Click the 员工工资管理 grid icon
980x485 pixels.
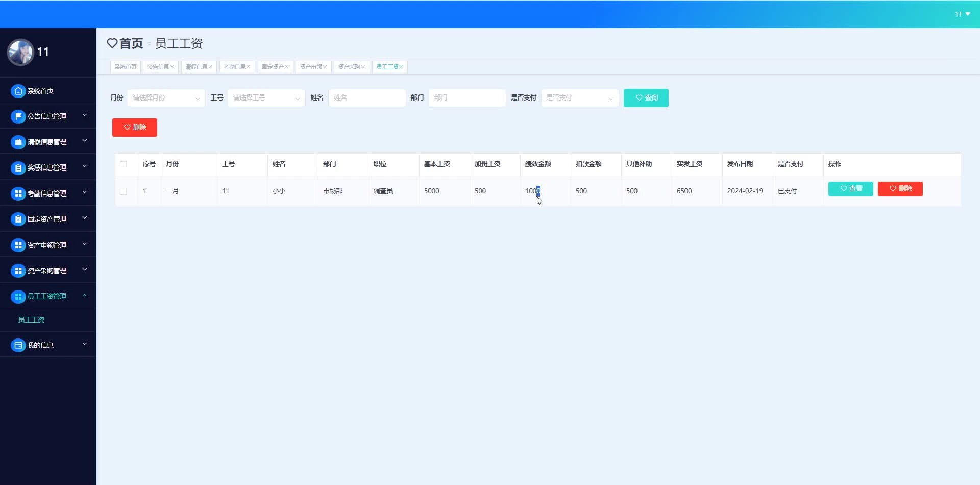18,296
